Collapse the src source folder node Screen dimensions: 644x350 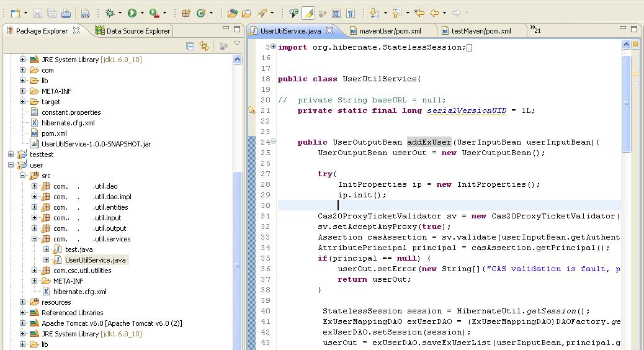(22, 176)
